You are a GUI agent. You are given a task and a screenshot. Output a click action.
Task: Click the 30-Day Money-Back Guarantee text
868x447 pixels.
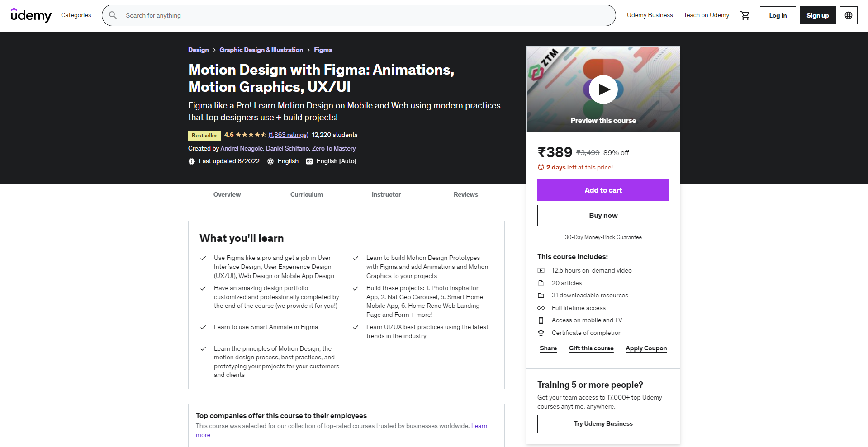click(x=603, y=237)
